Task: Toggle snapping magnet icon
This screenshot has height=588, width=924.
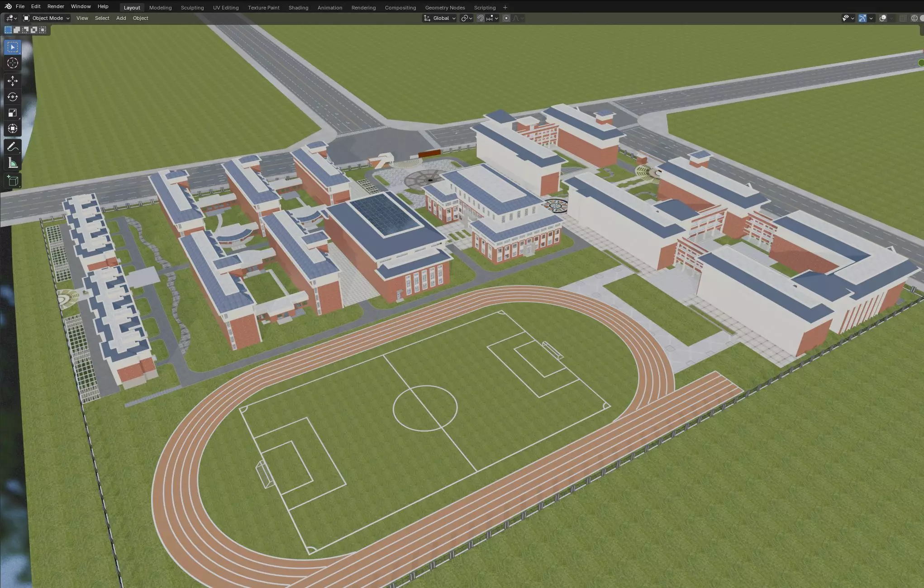Action: coord(481,18)
